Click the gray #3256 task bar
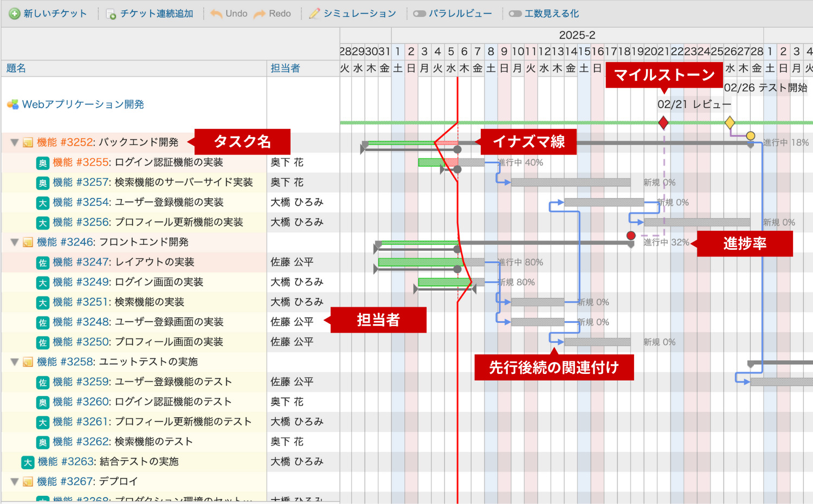The width and height of the screenshot is (813, 504). point(697,222)
